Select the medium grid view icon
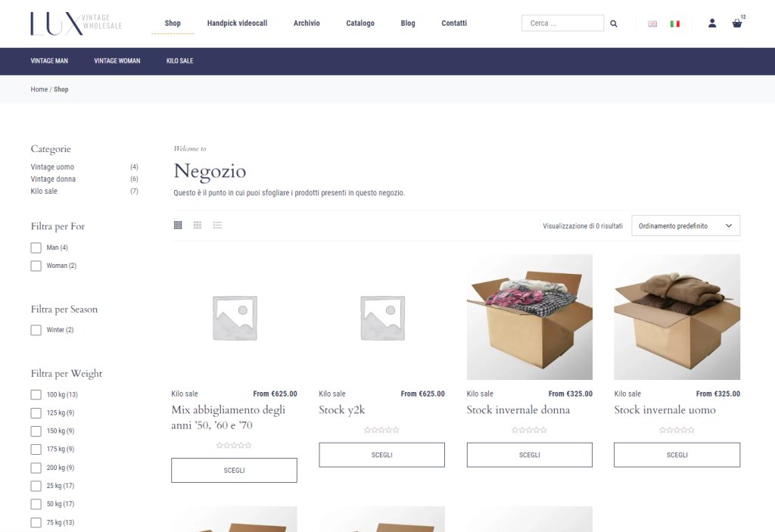The image size is (775, 532). [x=198, y=226]
